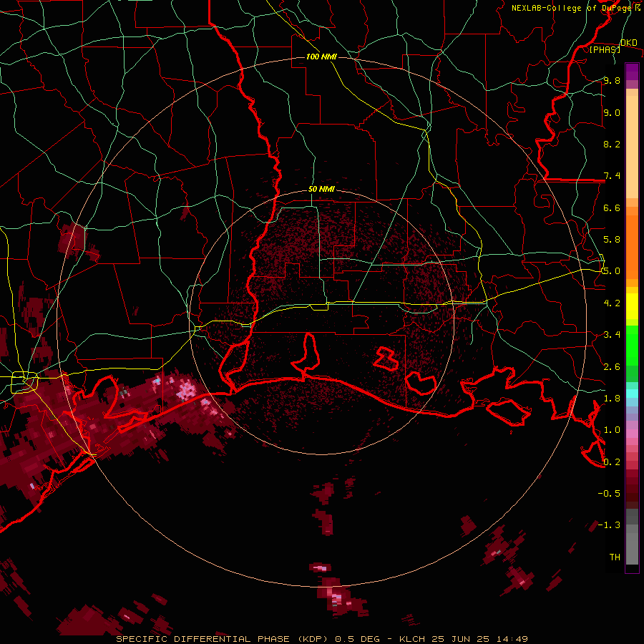Select the 4.2 value on the legend
Viewport: 644px width, 644px height.
coord(612,303)
